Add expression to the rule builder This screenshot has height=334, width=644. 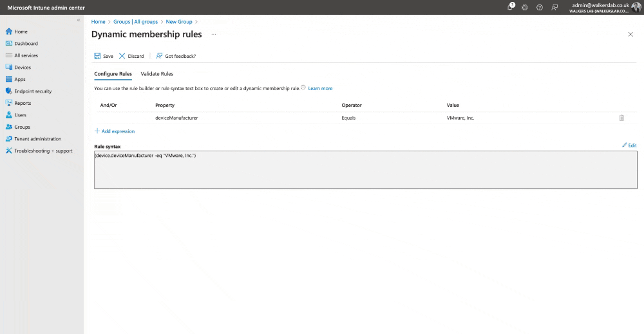(x=115, y=131)
